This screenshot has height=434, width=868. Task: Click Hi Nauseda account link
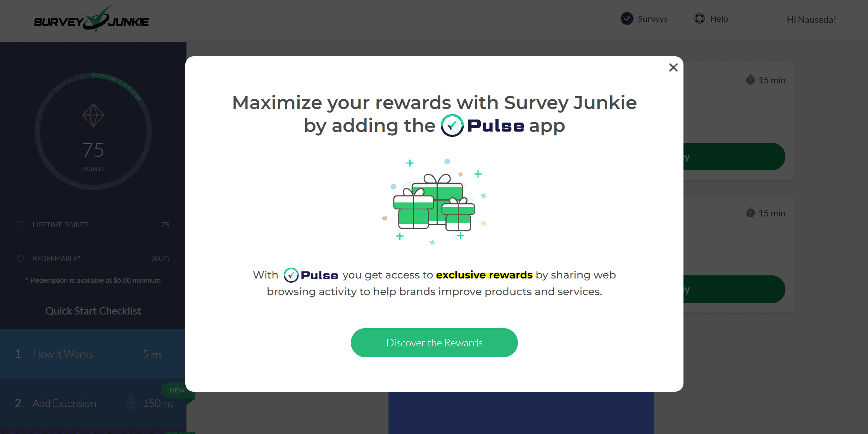point(813,19)
